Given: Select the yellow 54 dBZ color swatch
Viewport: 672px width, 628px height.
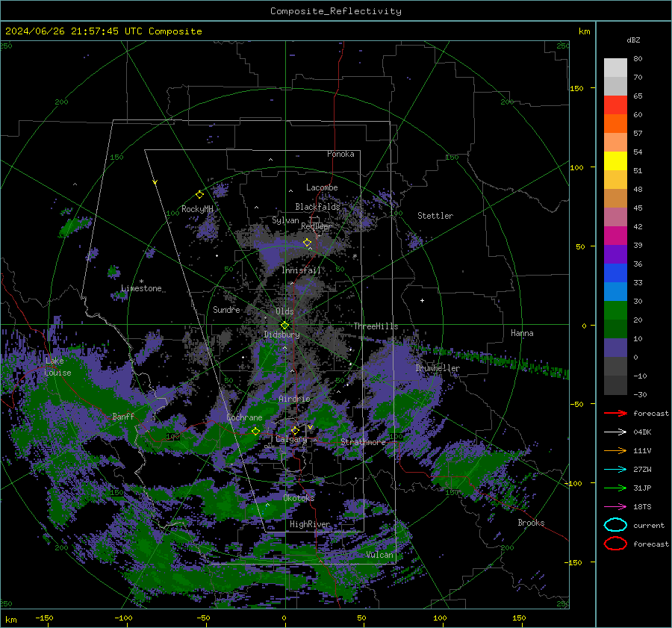Looking at the screenshot, I should pyautogui.click(x=615, y=161).
